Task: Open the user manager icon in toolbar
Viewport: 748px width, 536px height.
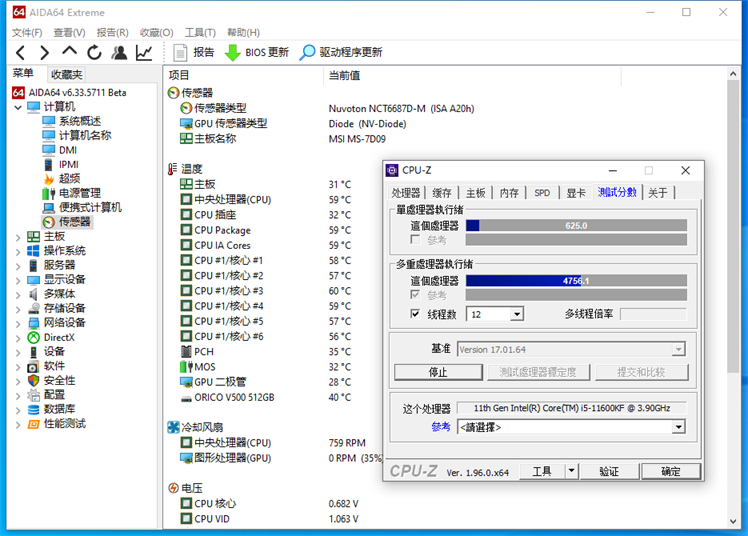Action: 119,52
